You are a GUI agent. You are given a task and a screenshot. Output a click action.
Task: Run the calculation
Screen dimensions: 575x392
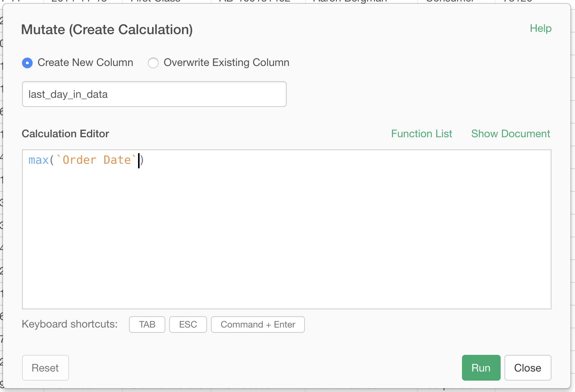[481, 368]
